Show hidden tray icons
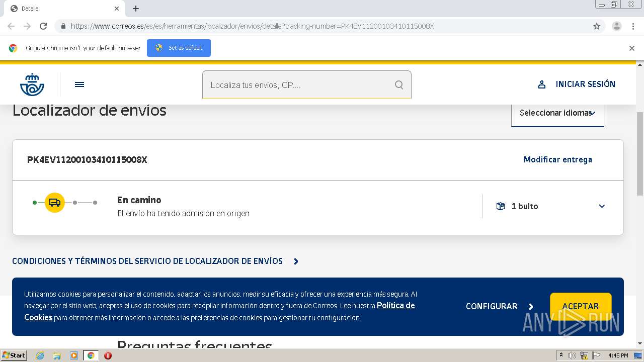 561,355
